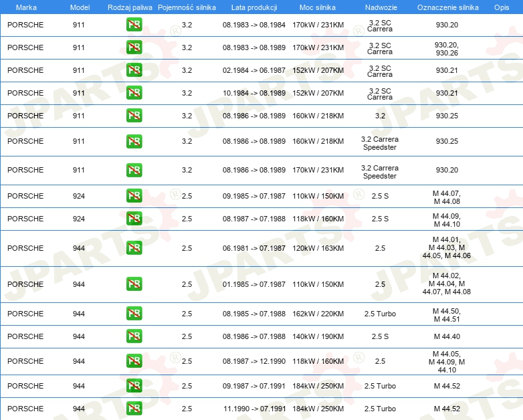Select the date range 10.1984 -> 08.1989
The height and width of the screenshot is (420, 523).
pos(254,93)
